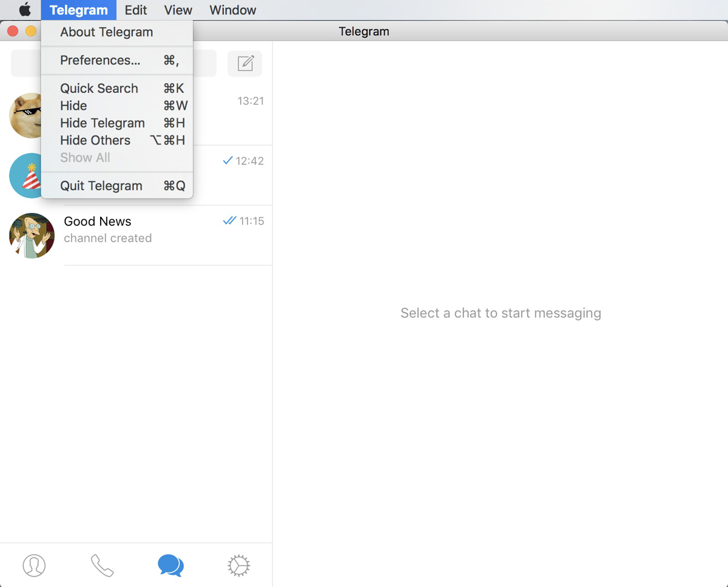The image size is (728, 587).
Task: Choose Hide Telegram from the menu
Action: coord(117,123)
